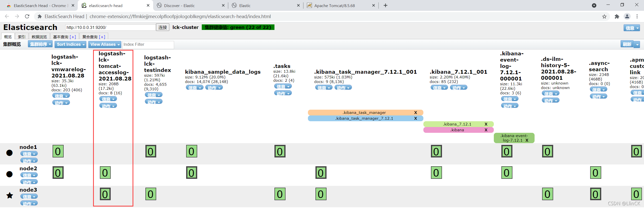This screenshot has width=644, height=208.
Task: Click the node3 name label
Action: [28, 190]
